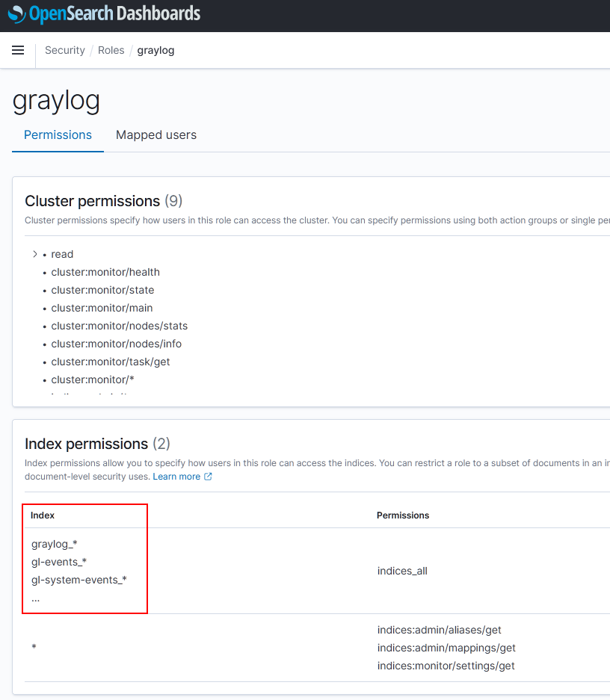The image size is (610, 700).
Task: Click indices:admin/mappings/get permission
Action: tap(446, 648)
